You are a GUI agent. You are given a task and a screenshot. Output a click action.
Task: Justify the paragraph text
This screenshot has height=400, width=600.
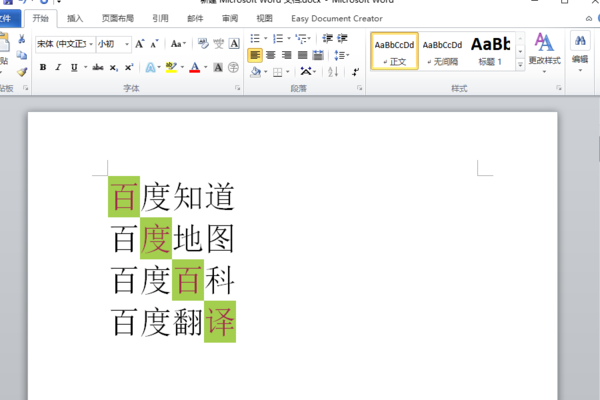302,55
